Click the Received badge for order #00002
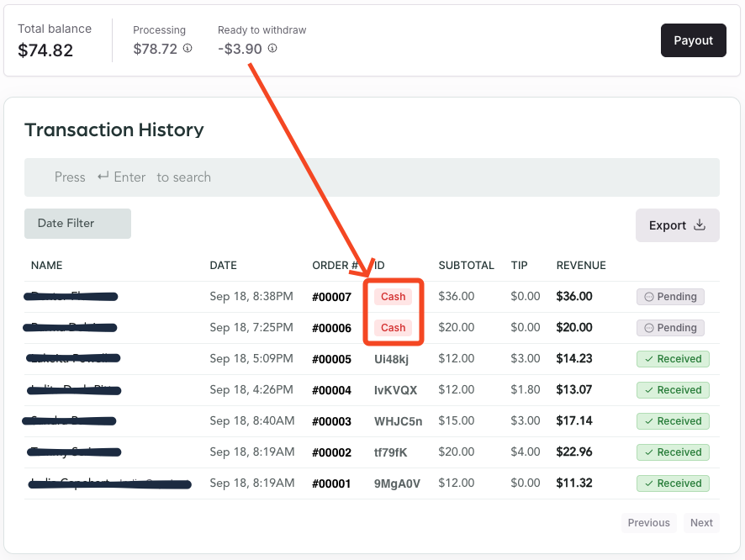This screenshot has width=745, height=560. 673,452
